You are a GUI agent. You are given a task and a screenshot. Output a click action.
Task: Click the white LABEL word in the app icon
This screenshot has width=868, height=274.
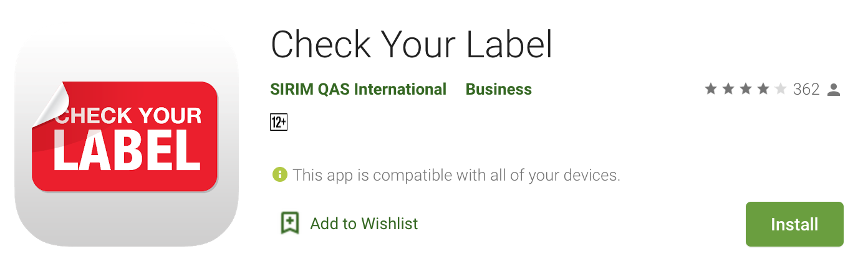click(x=127, y=150)
